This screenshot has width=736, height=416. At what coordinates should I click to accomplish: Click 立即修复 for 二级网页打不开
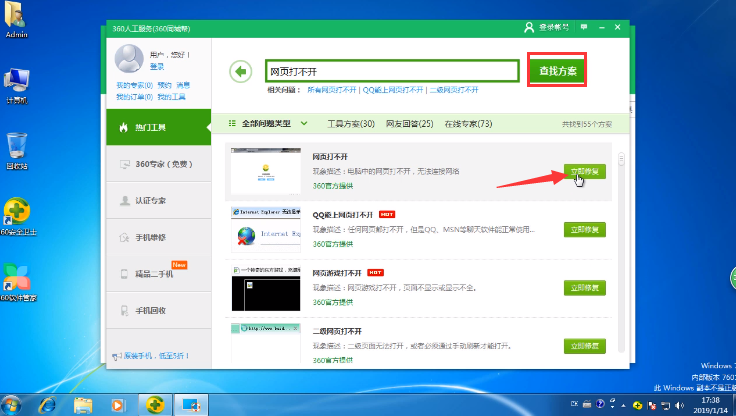coord(584,346)
